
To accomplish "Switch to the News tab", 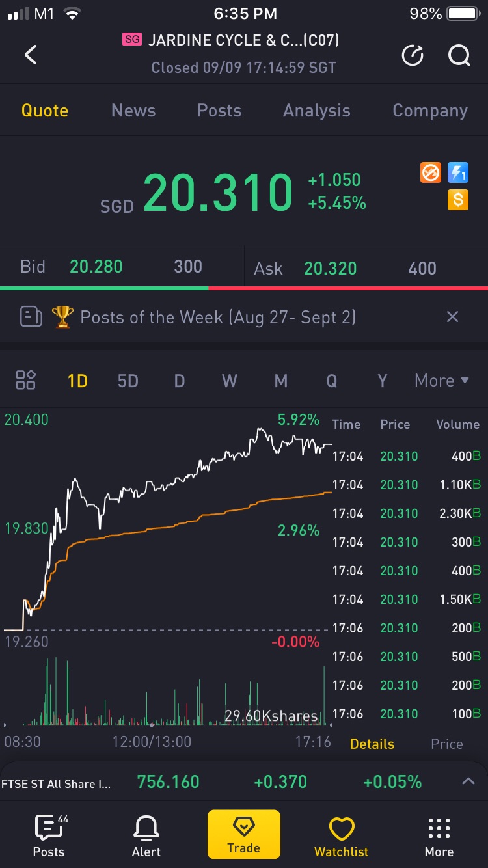I will point(133,111).
